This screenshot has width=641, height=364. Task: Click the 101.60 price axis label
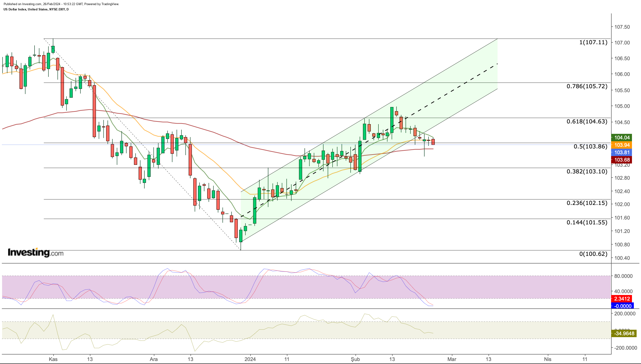[622, 218]
